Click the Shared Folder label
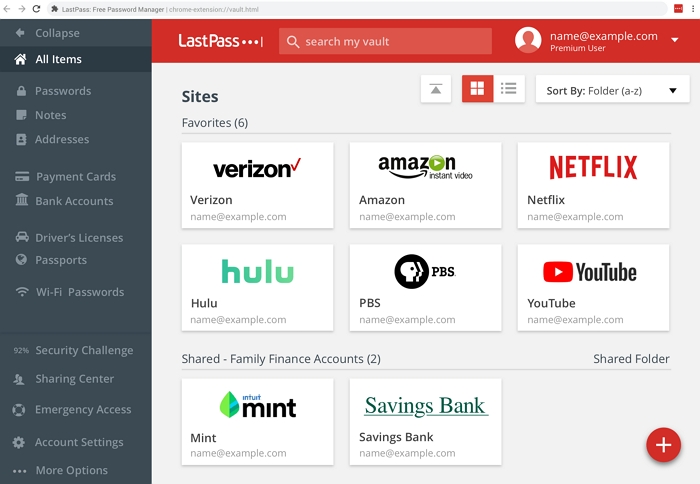Screen dimensions: 700x484 [631, 359]
